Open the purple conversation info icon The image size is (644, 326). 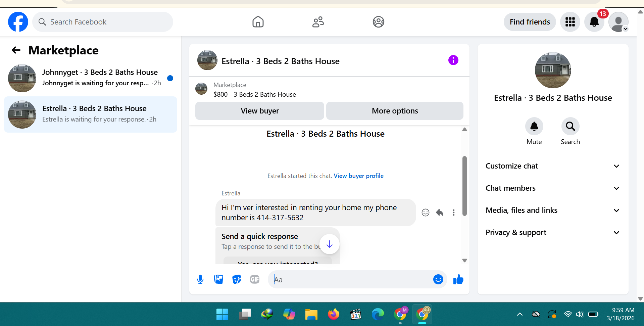tap(453, 60)
